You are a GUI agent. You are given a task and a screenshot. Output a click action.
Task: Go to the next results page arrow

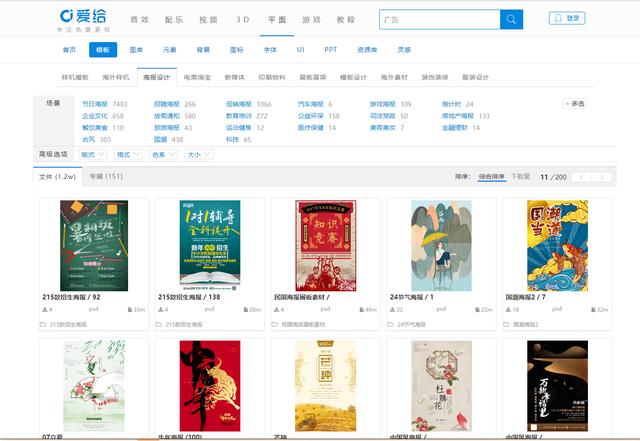click(602, 177)
